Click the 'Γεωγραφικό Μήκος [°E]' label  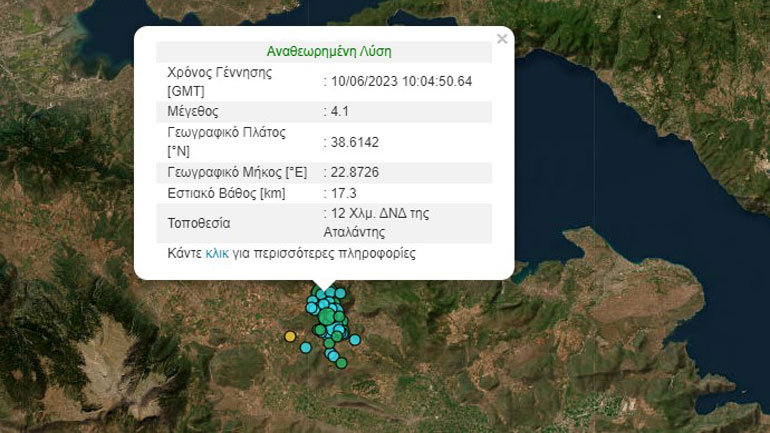[237, 172]
